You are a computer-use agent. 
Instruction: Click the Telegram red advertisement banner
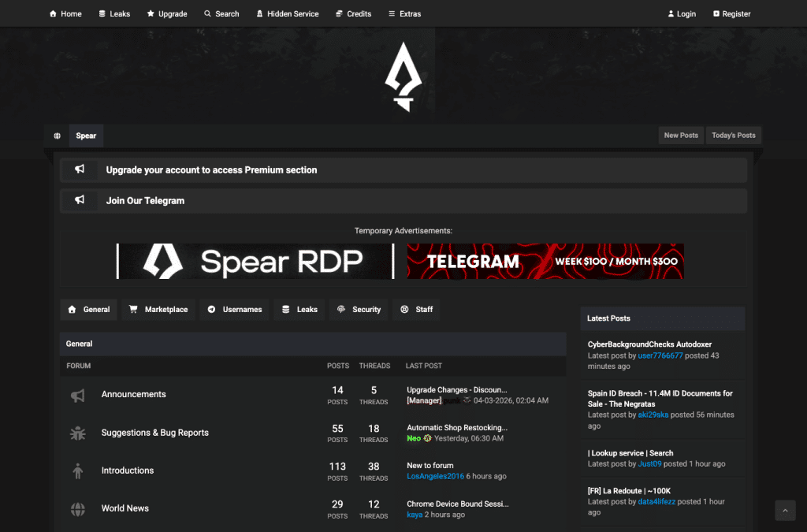[x=545, y=262]
